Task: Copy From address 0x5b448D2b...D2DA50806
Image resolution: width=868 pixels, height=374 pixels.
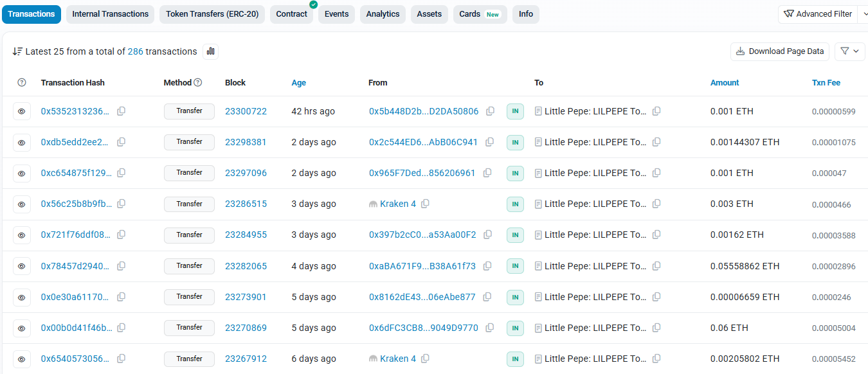Action: point(490,111)
